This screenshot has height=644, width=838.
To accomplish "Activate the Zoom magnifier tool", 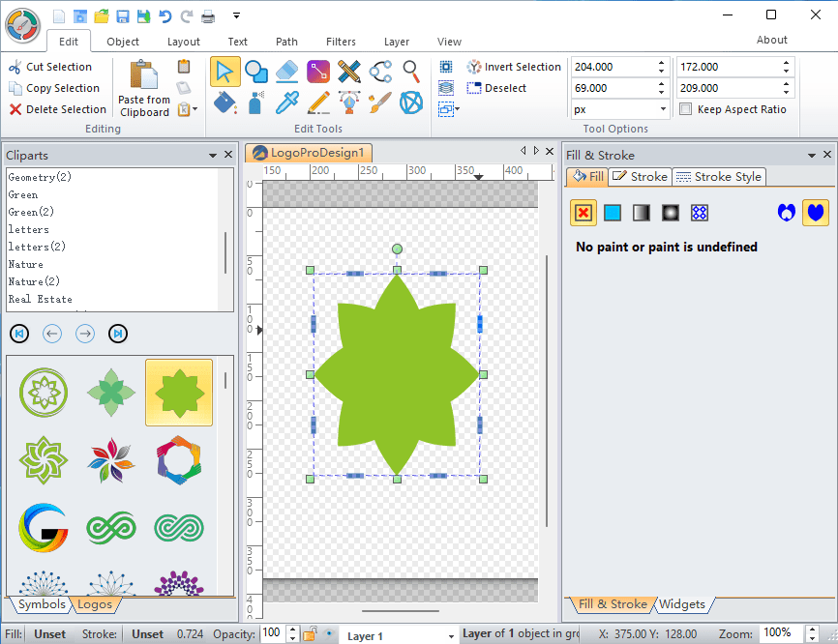I will tap(410, 70).
